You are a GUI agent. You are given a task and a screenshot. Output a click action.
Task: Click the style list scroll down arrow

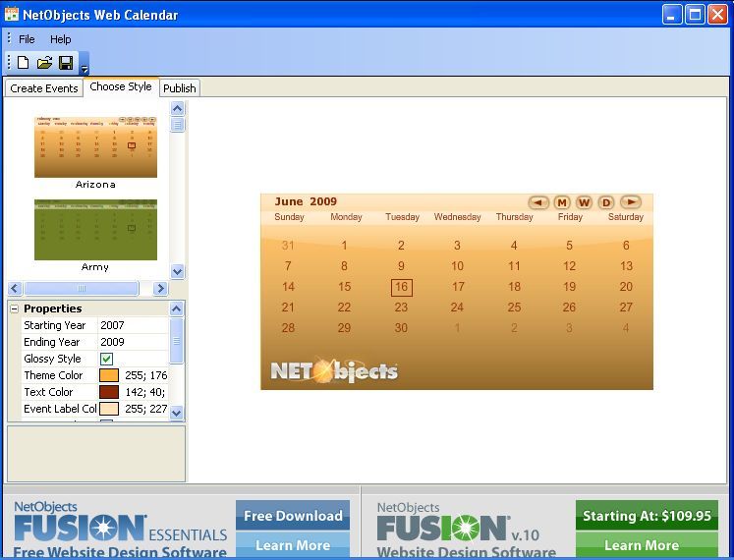click(x=178, y=271)
